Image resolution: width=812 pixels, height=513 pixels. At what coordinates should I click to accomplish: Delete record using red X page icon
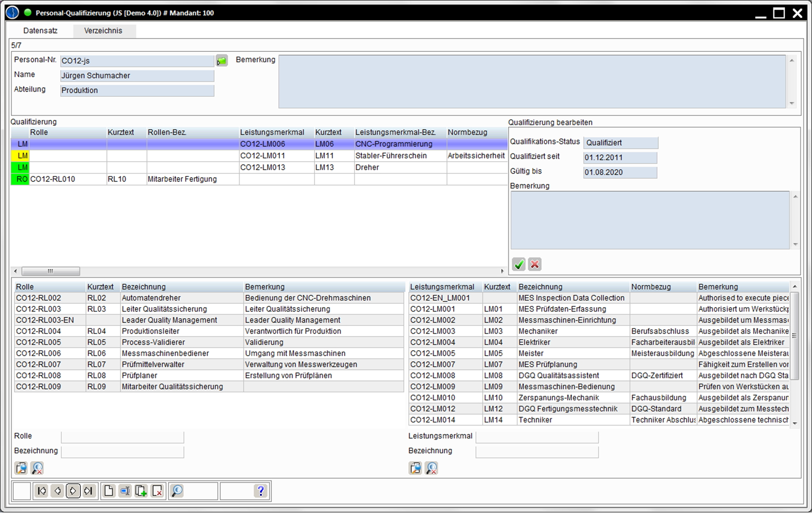tap(157, 491)
